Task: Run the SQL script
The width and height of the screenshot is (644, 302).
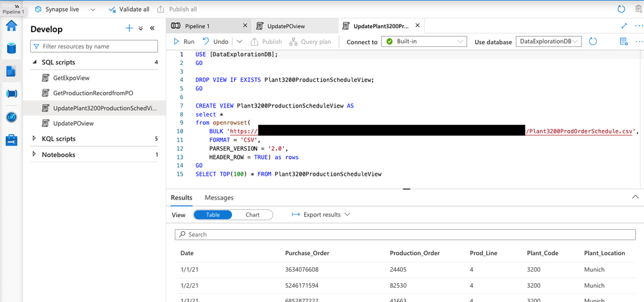Action: (x=184, y=41)
